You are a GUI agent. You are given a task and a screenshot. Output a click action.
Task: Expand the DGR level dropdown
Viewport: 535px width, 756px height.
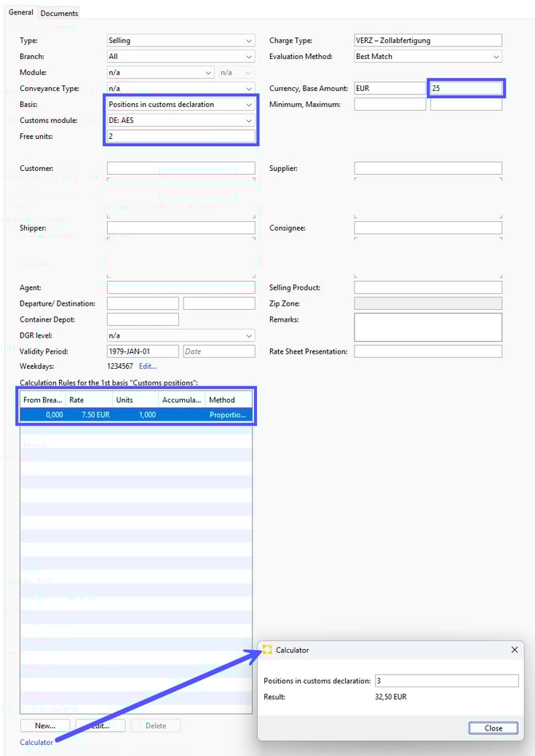point(180,336)
